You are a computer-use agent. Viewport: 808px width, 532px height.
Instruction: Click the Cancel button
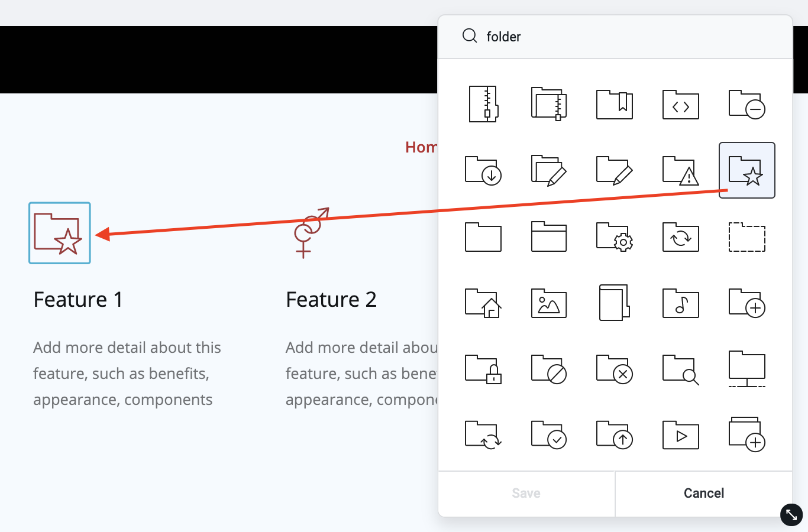(704, 494)
